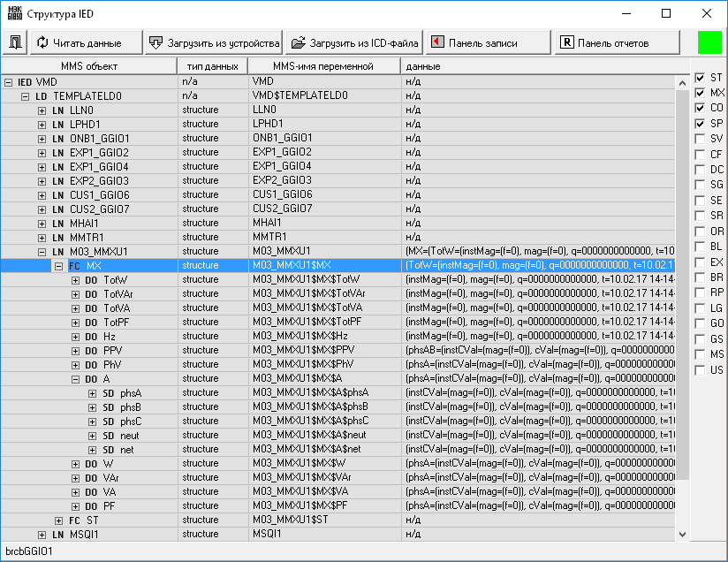Viewport: 728px width, 562px height.
Task: Click the app icon in title bar
Action: point(12,13)
